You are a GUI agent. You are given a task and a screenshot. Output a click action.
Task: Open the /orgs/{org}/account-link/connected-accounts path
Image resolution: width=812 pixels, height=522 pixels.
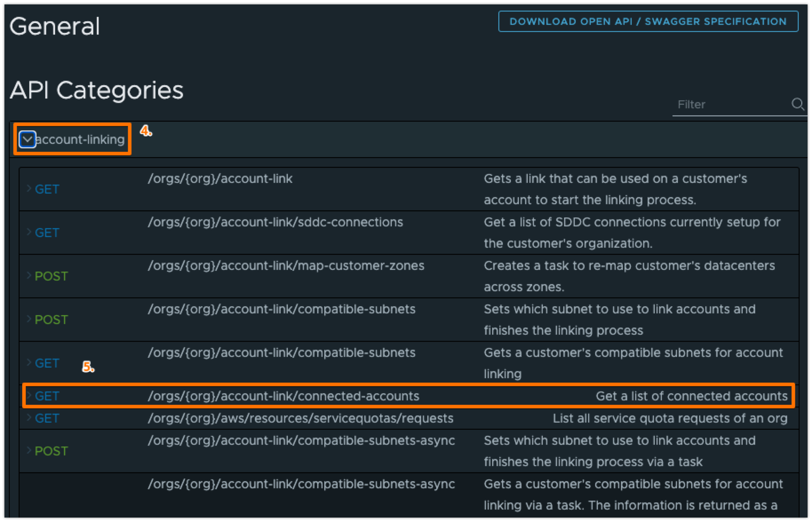(x=283, y=396)
